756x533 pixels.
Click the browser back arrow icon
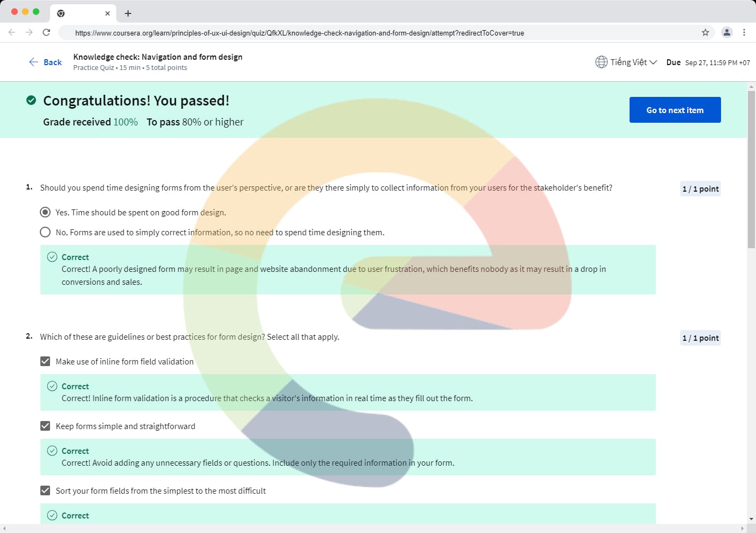click(x=12, y=32)
